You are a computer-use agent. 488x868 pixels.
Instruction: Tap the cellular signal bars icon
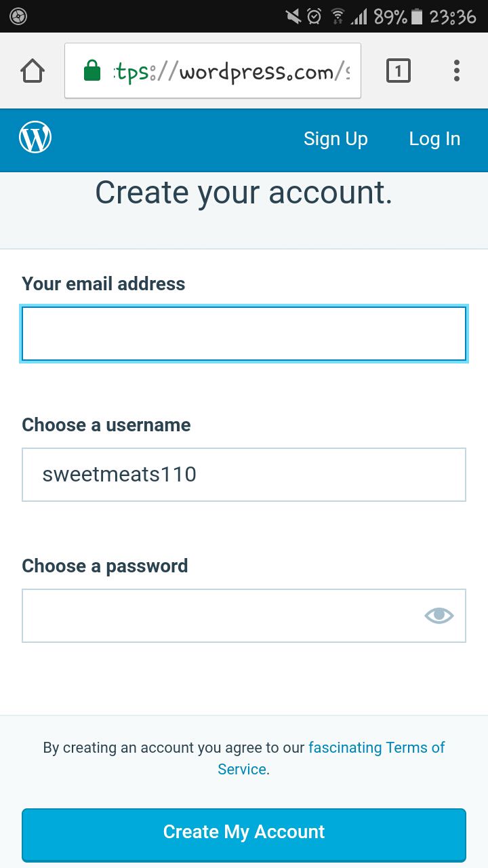[359, 16]
